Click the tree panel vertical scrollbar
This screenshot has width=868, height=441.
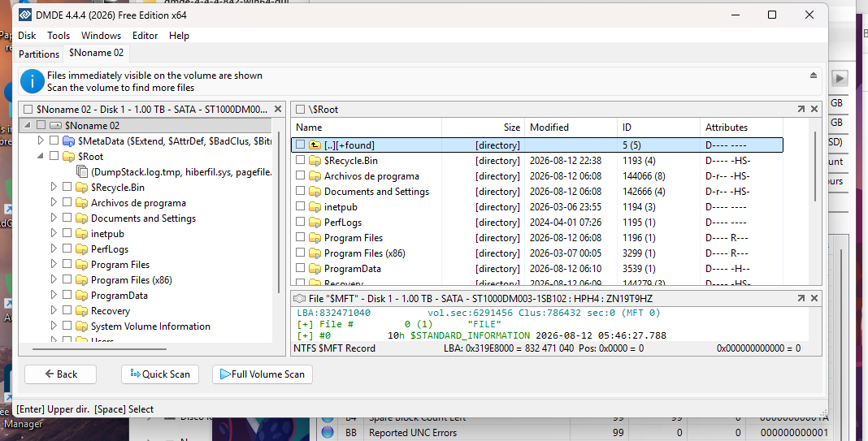(279, 213)
